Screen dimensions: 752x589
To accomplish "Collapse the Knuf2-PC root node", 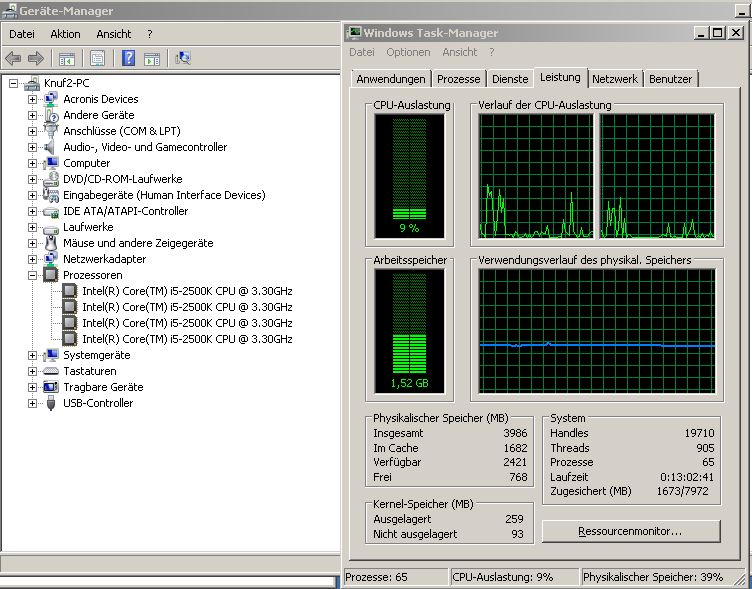I will pyautogui.click(x=13, y=83).
